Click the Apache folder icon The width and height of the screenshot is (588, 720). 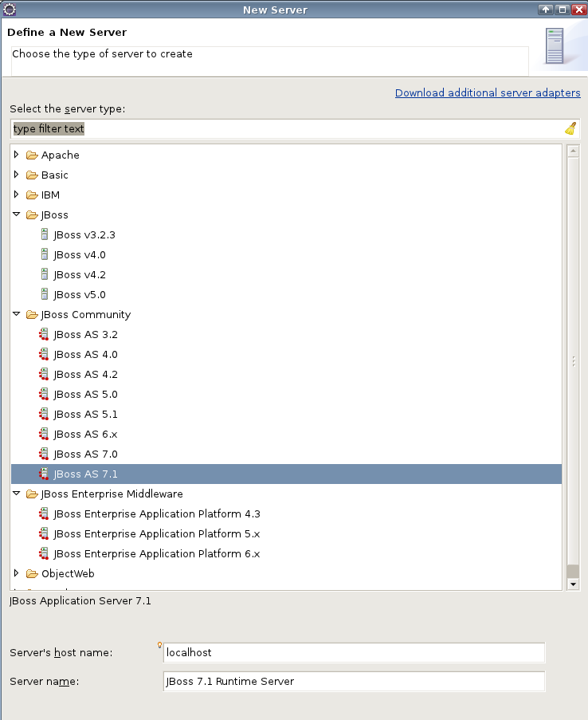(x=32, y=155)
